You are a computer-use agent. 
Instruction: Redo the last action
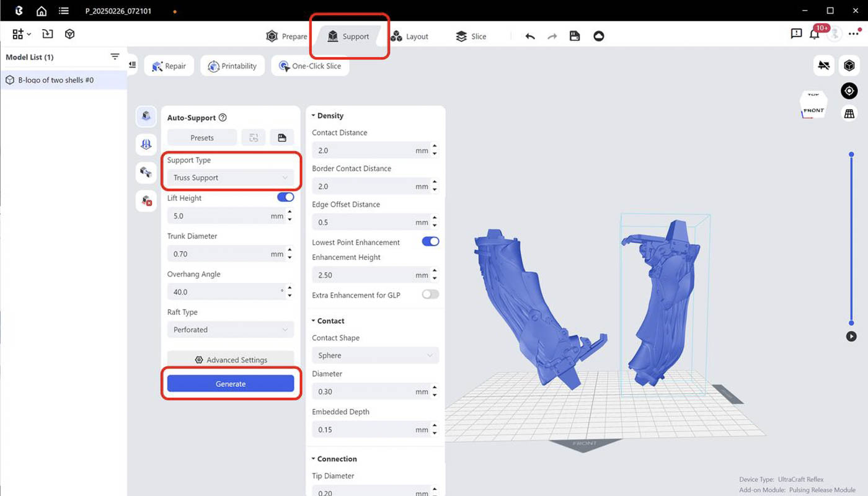coord(552,37)
